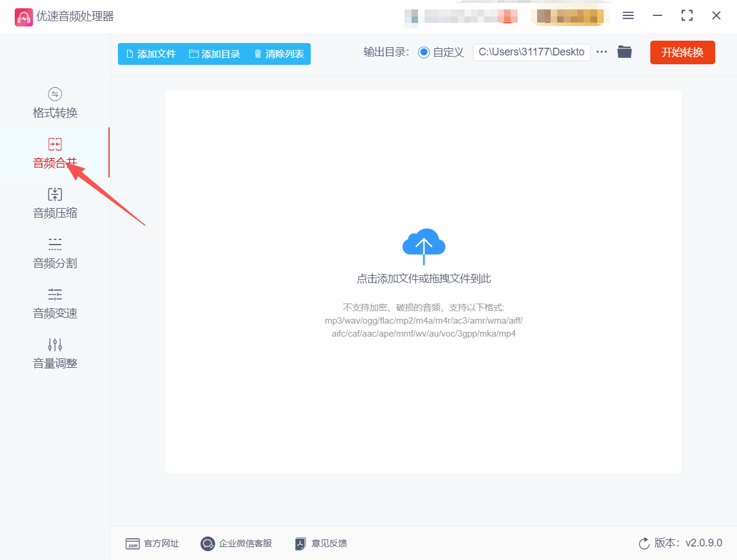737x560 pixels.
Task: Open the 音频分割 (audio splitting) tool
Action: click(54, 253)
